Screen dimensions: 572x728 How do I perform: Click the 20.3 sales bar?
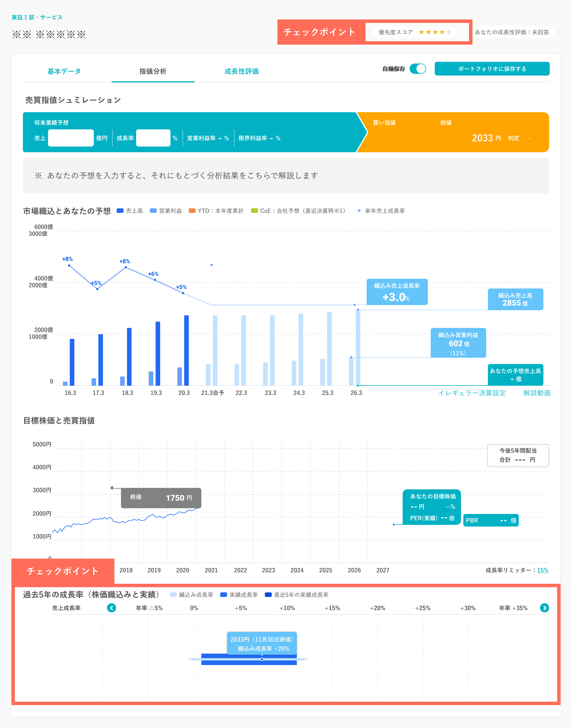point(186,350)
